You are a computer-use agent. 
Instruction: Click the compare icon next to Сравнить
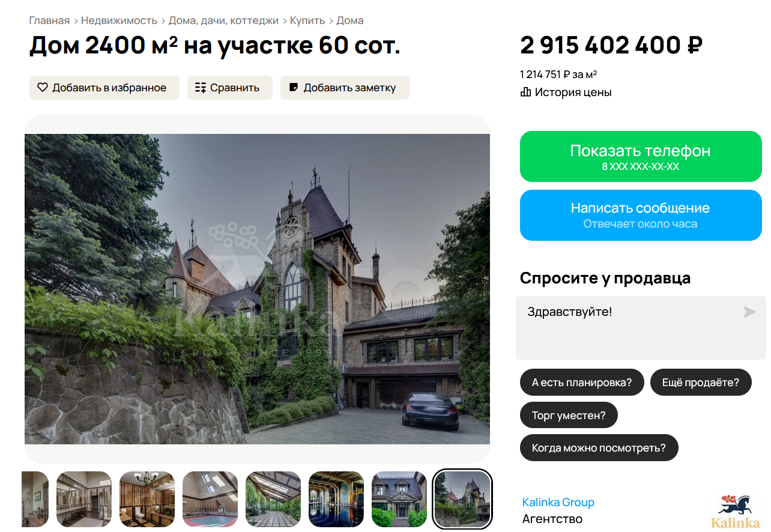(201, 88)
